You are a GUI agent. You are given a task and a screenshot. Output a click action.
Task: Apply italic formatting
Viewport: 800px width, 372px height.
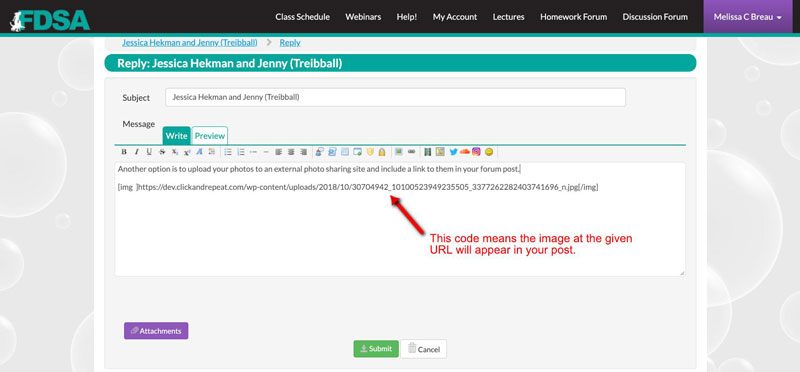pyautogui.click(x=137, y=152)
